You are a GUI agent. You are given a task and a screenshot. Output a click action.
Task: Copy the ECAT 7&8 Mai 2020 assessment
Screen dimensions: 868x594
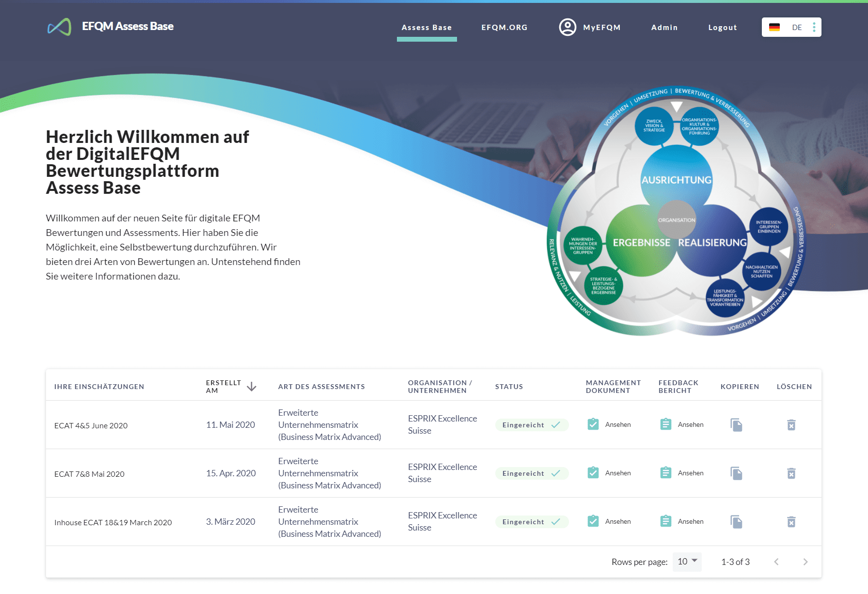tap(736, 473)
